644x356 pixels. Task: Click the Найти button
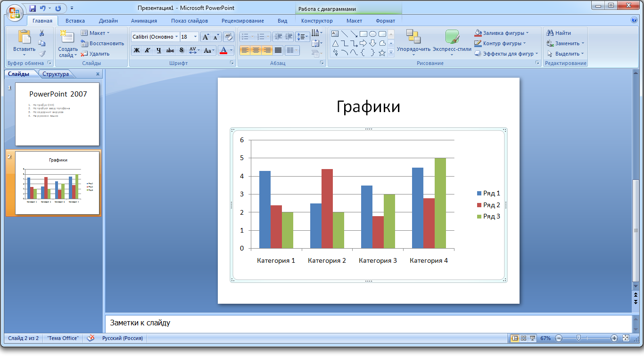click(559, 33)
